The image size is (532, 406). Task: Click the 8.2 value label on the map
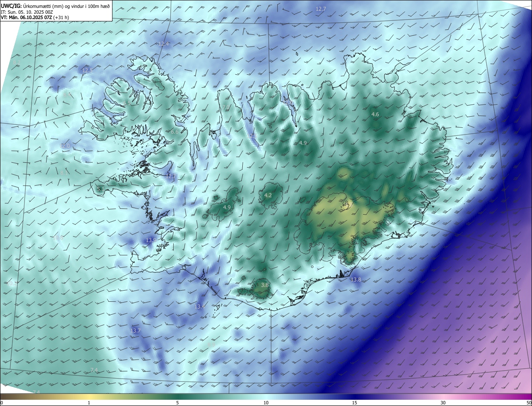click(17, 62)
